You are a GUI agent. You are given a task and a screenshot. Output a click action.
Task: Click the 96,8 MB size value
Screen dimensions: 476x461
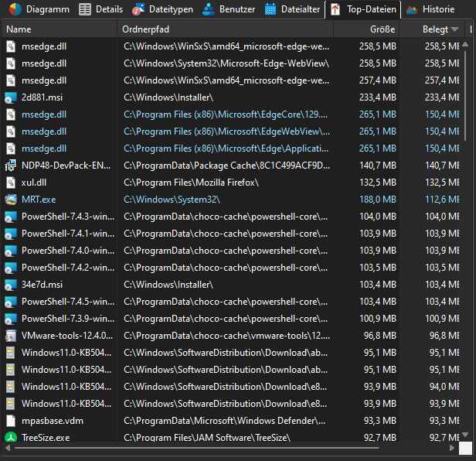(380, 336)
